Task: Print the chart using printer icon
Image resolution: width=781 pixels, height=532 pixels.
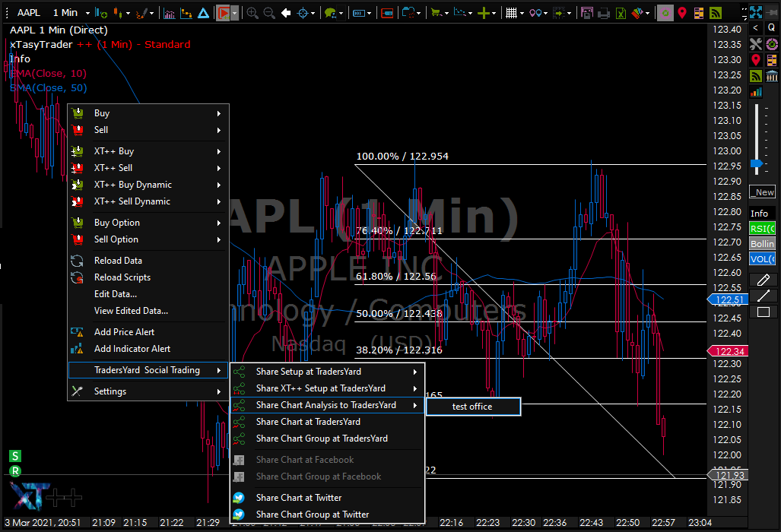Action: click(604, 13)
